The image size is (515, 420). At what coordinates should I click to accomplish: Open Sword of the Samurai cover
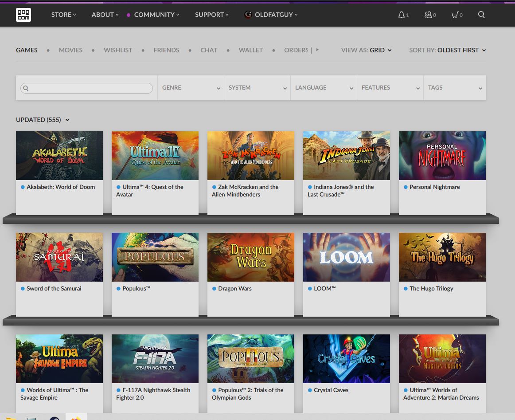(59, 257)
